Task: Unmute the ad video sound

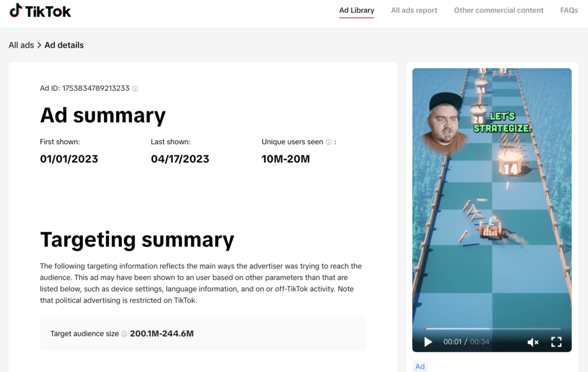Action: [x=533, y=342]
